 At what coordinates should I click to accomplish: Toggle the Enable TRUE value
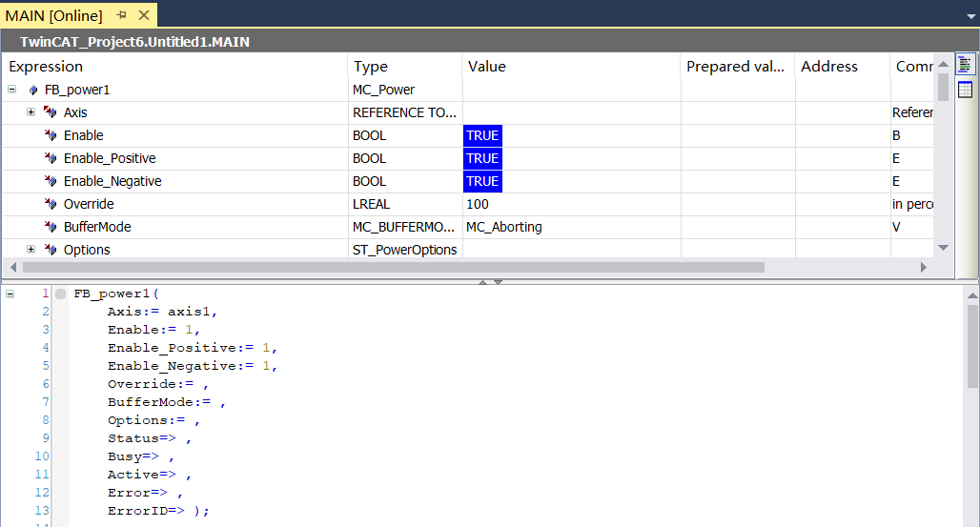tap(482, 135)
